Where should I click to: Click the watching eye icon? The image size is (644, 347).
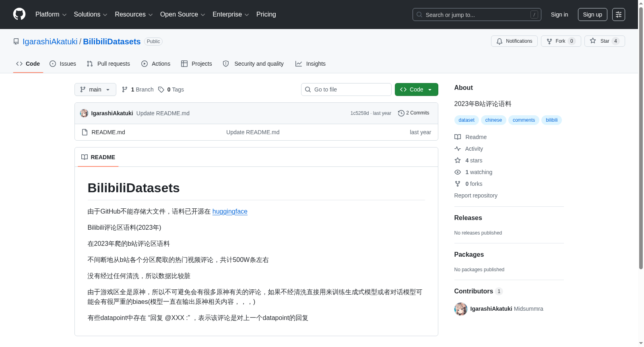458,172
